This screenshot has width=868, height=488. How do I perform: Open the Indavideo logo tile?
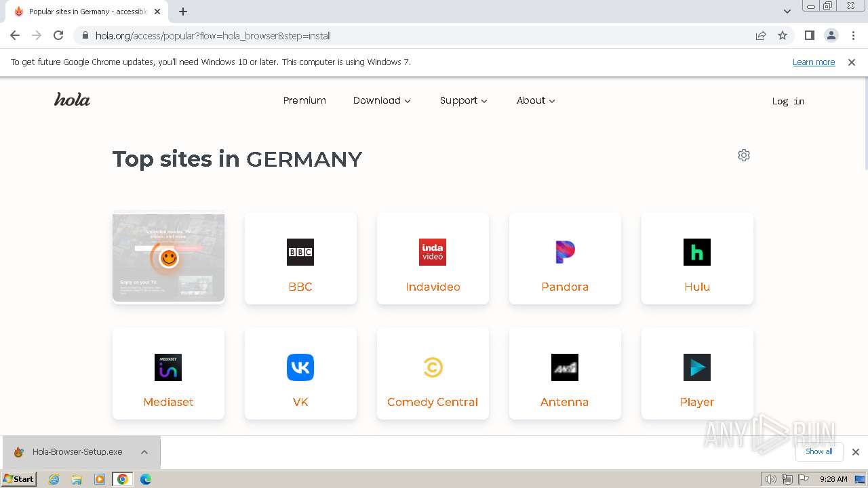433,252
